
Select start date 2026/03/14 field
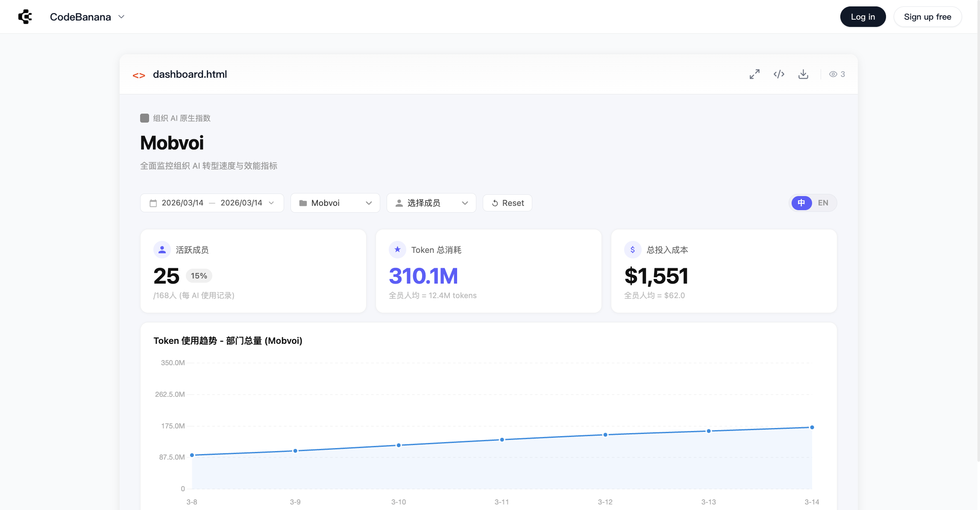[x=182, y=203]
